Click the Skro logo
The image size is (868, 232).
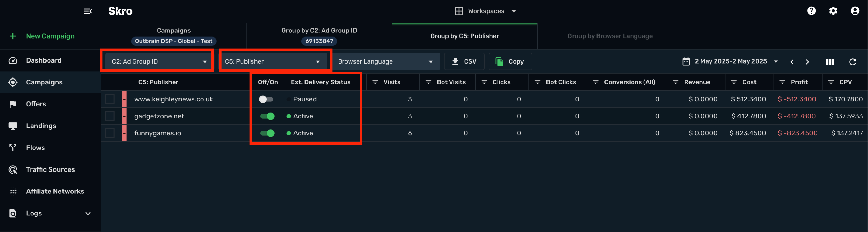point(120,11)
